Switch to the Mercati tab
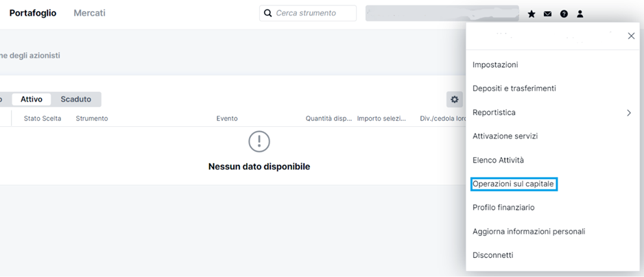Screen dimensions: 644x277 [90, 13]
